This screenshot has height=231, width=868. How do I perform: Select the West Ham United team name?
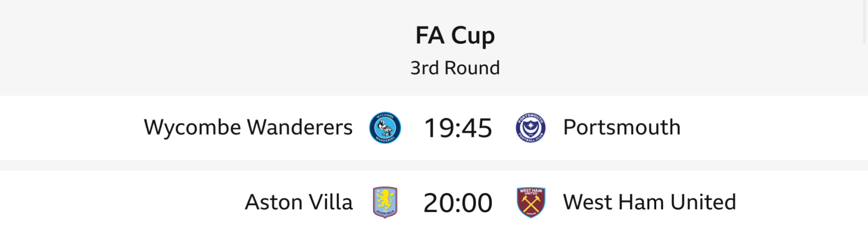tap(649, 202)
